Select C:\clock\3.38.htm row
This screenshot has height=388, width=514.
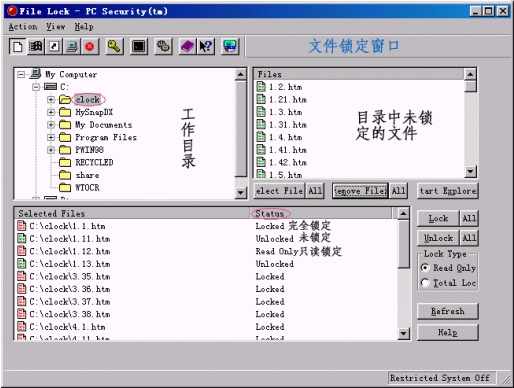(x=206, y=314)
